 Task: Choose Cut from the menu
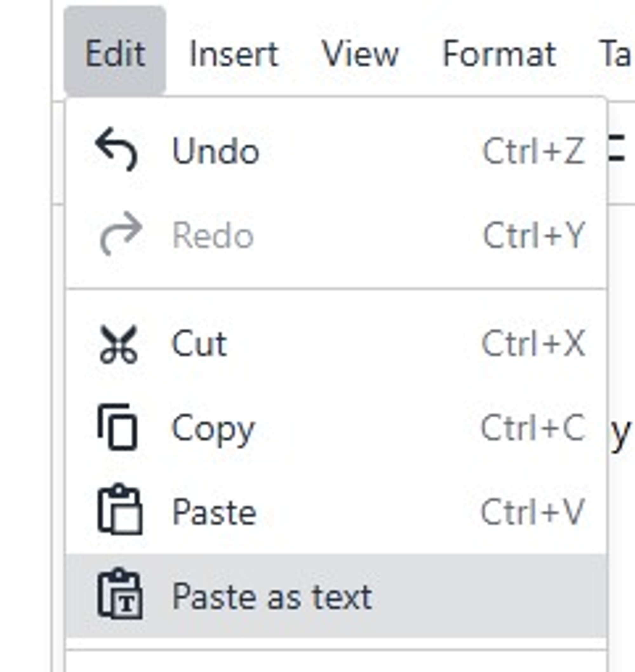tap(200, 344)
